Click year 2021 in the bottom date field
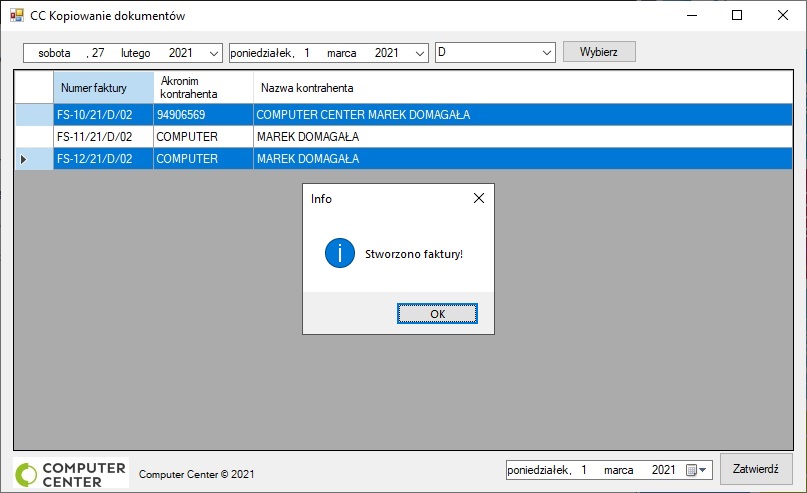Viewport: 807px width, 493px height. coord(663,470)
